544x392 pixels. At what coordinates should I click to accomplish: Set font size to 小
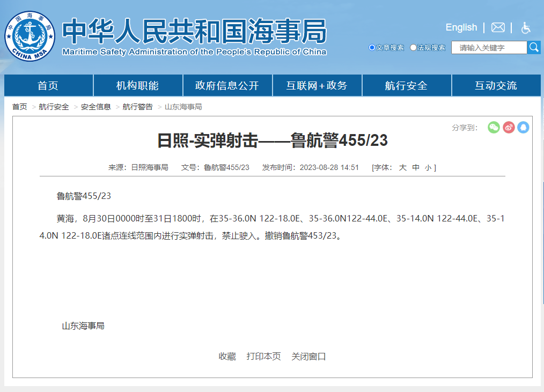pyautogui.click(x=428, y=168)
